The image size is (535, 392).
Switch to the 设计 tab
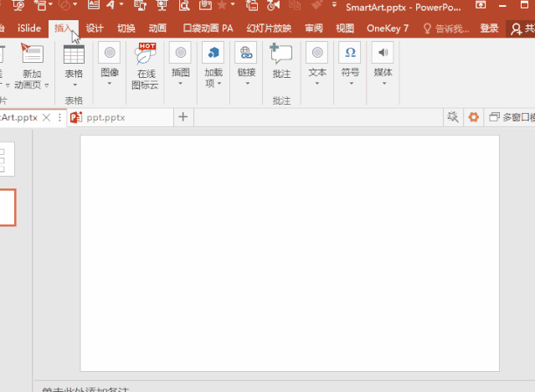click(95, 28)
